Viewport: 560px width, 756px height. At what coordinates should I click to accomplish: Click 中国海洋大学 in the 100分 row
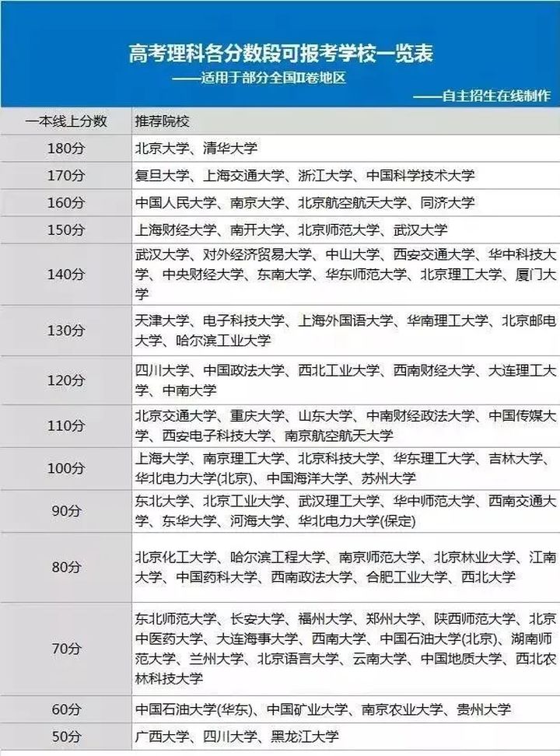click(x=307, y=478)
